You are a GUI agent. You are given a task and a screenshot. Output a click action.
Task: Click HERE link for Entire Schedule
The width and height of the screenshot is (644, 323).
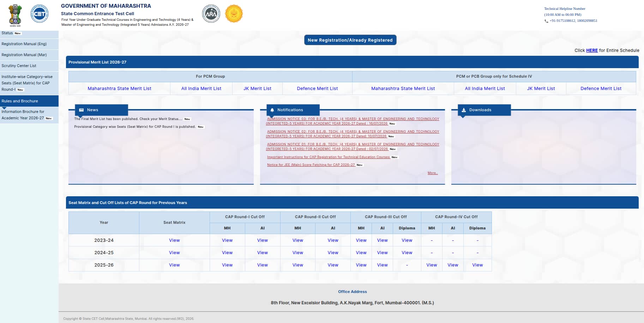[592, 50]
